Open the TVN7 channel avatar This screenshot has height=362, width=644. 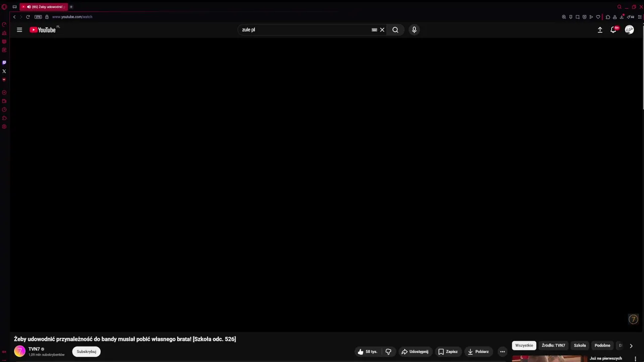tap(20, 351)
